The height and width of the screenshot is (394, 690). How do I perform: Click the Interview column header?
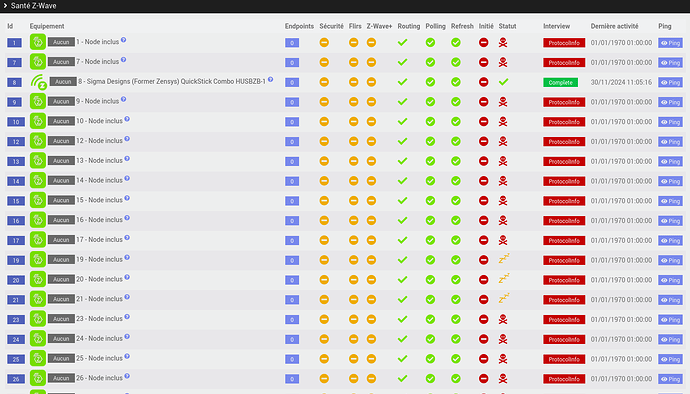pyautogui.click(x=556, y=26)
